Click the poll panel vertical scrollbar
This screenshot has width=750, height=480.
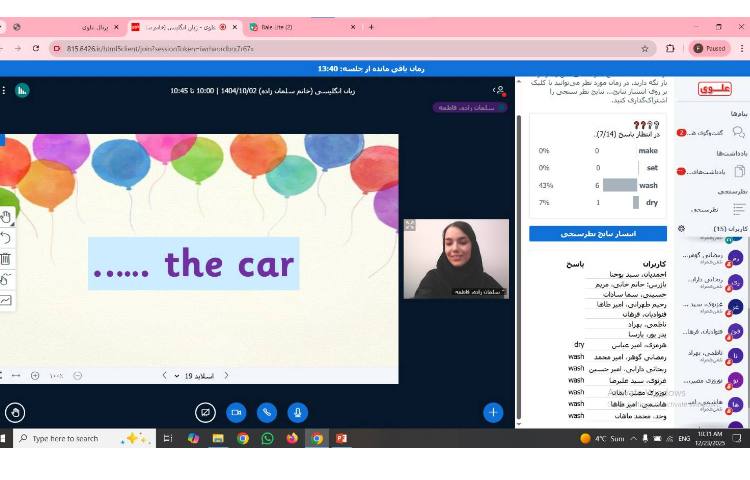[519, 268]
